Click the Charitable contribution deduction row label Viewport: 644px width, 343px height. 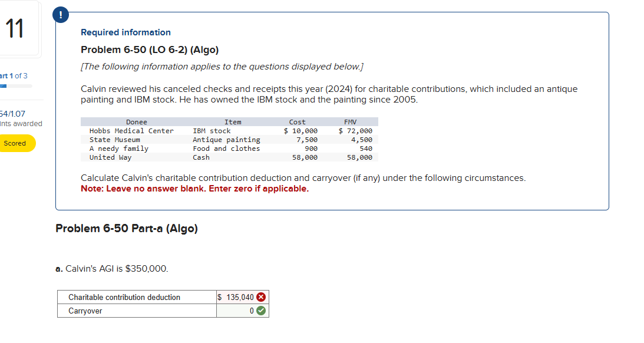point(125,297)
